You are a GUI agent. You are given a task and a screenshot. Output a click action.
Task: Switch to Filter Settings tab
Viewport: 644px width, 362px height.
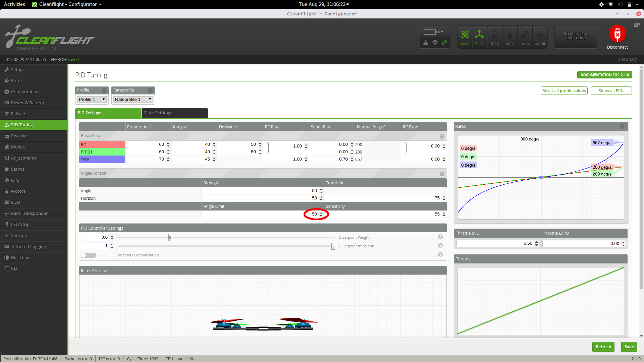point(174,113)
